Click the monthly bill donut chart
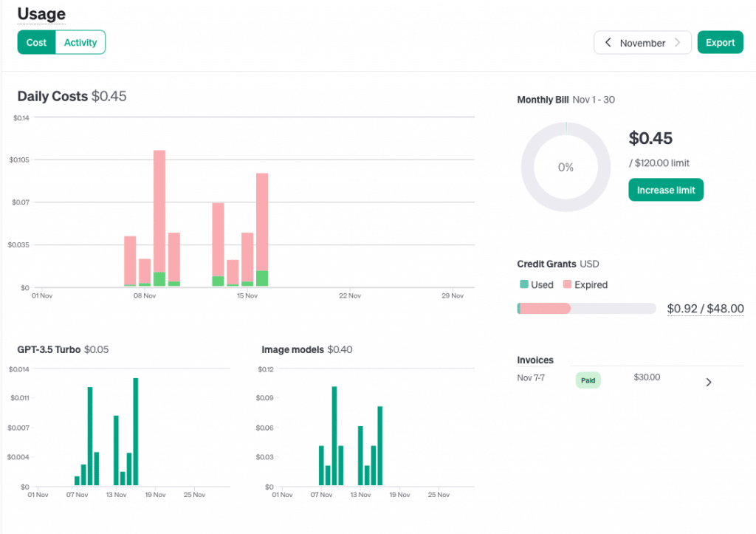The width and height of the screenshot is (756, 534). pyautogui.click(x=566, y=167)
